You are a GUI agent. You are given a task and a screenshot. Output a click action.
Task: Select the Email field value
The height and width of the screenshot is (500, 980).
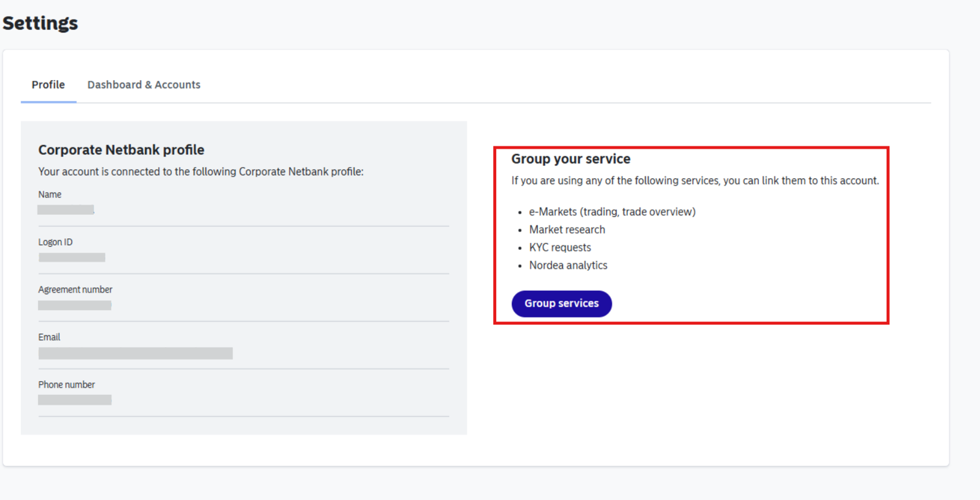point(136,353)
